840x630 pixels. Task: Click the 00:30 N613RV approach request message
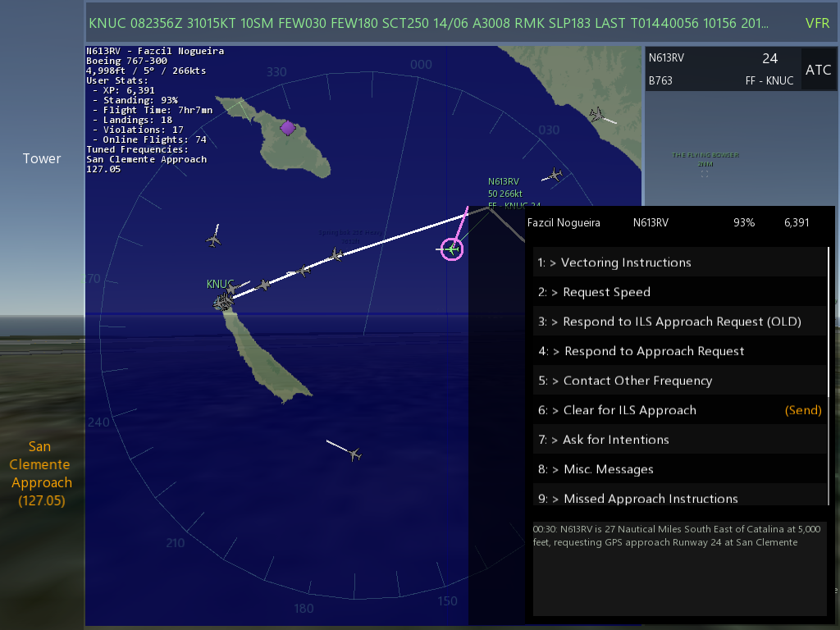pos(676,535)
